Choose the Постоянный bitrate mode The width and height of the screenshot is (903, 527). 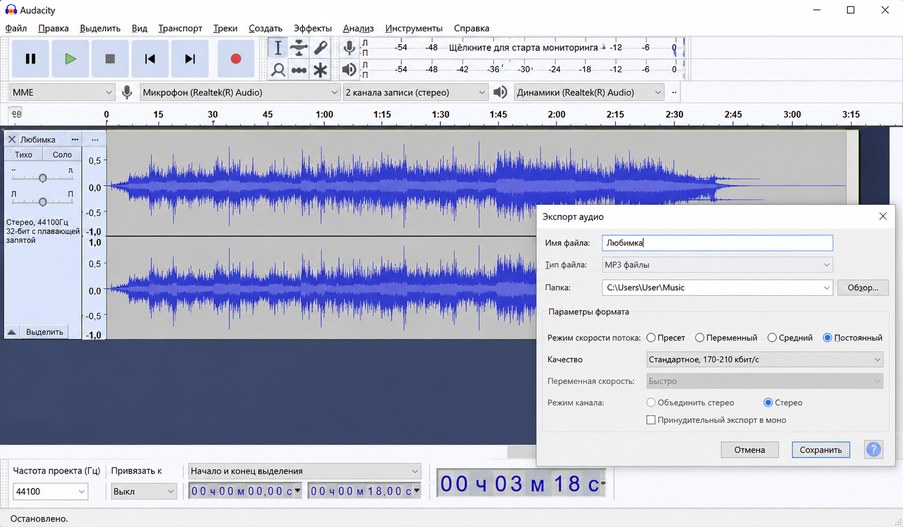coord(828,338)
